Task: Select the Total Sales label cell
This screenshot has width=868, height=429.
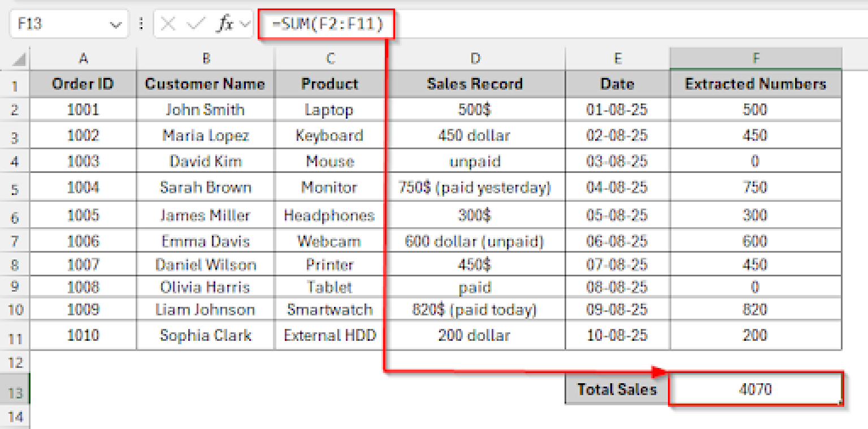Action: point(617,389)
